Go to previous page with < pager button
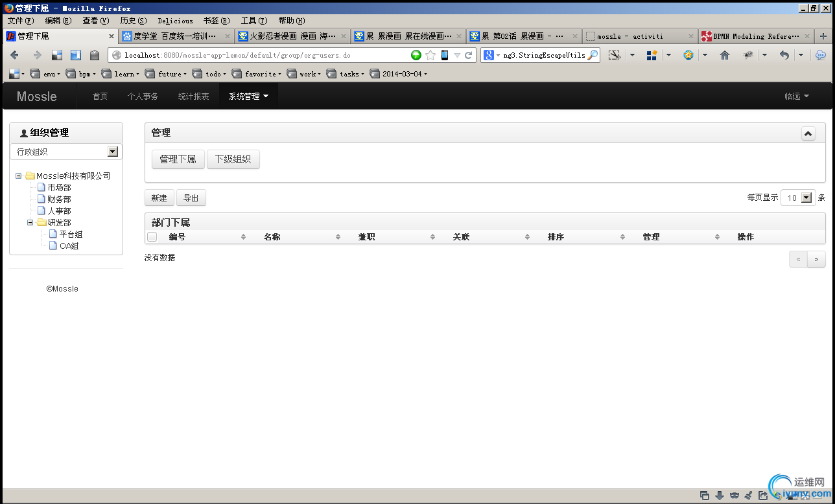The height and width of the screenshot is (504, 835). tap(799, 259)
